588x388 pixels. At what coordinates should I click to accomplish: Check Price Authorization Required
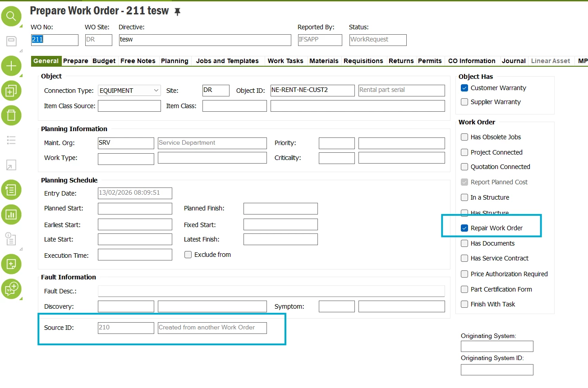[464, 274]
